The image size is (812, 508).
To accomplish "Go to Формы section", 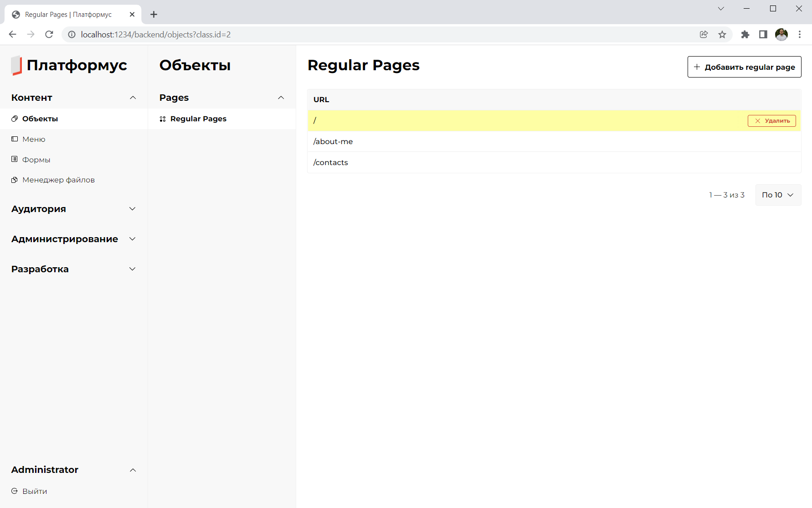I will pos(36,160).
